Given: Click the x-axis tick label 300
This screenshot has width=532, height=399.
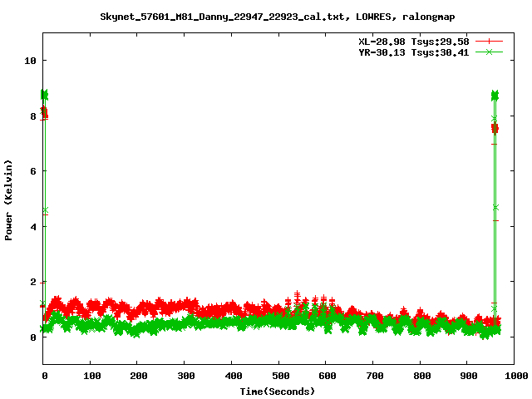Looking at the screenshot, I should 186,376.
